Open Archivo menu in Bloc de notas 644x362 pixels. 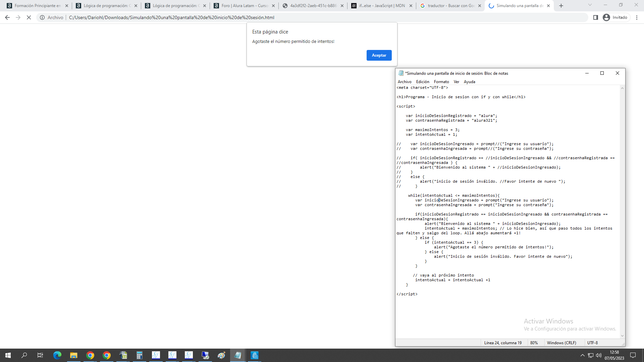pos(405,82)
